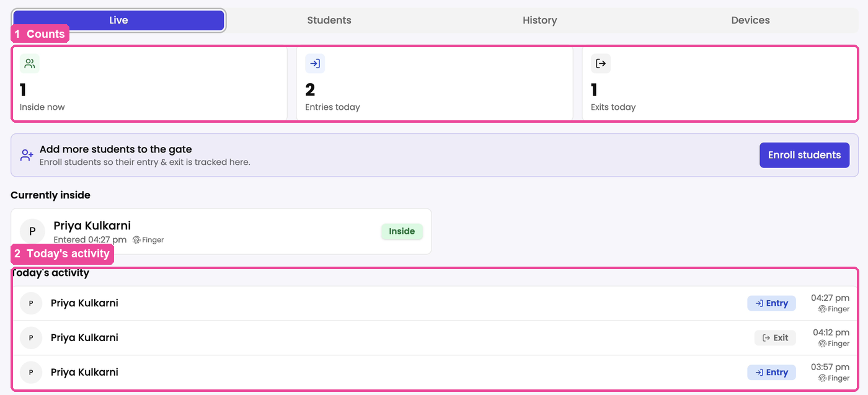The height and width of the screenshot is (395, 868).
Task: Click the P avatar on Priya's Currently inside card
Action: (32, 231)
